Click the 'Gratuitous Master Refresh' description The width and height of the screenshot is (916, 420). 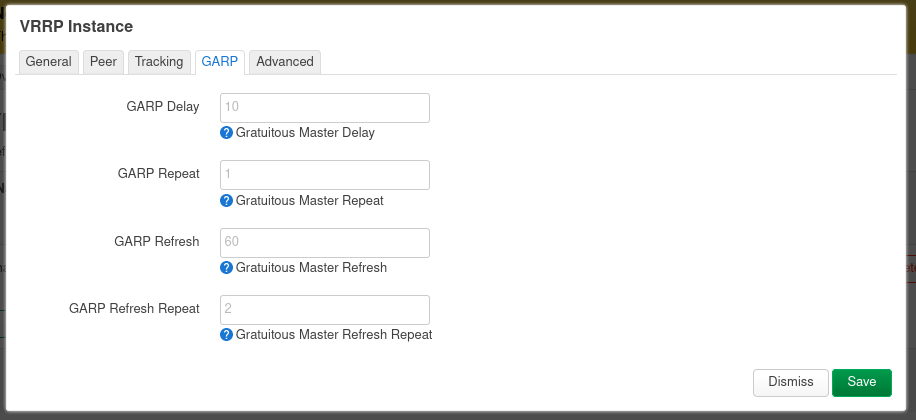[311, 268]
